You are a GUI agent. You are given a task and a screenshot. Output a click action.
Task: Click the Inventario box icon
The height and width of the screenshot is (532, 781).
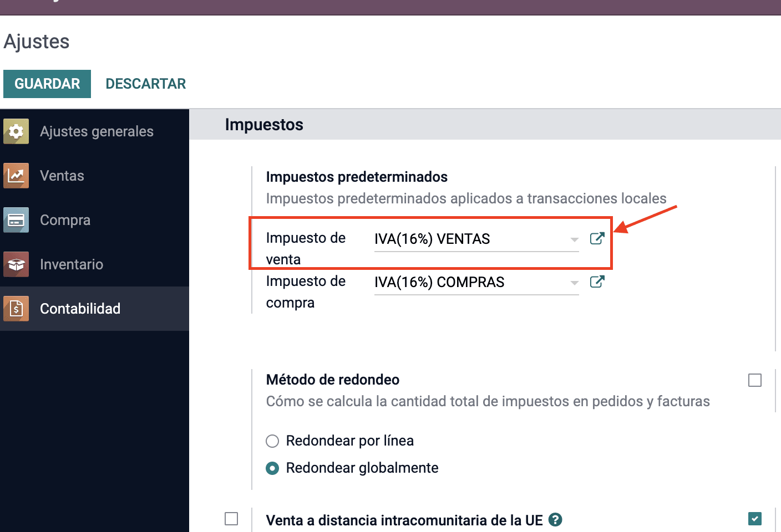click(x=16, y=264)
